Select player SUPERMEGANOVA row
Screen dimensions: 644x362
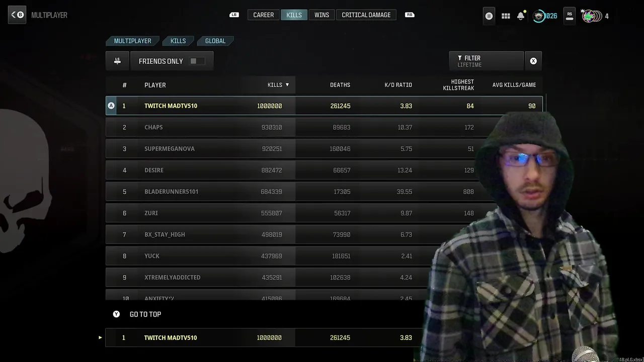[x=324, y=149]
